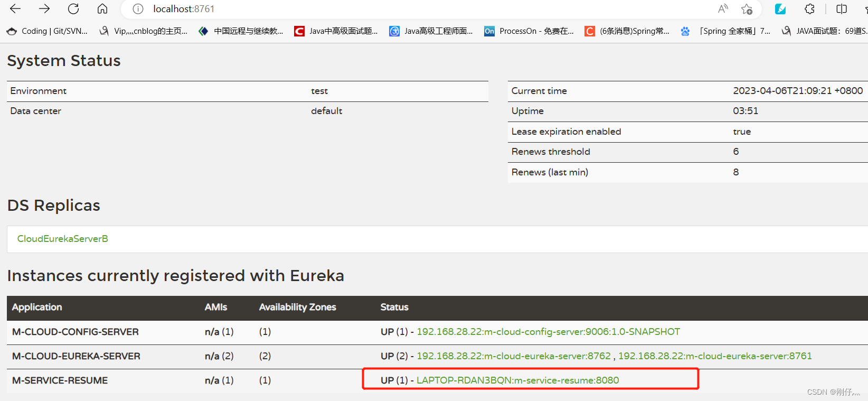Open the JAVA面试题 69道 bookmark

click(x=824, y=31)
